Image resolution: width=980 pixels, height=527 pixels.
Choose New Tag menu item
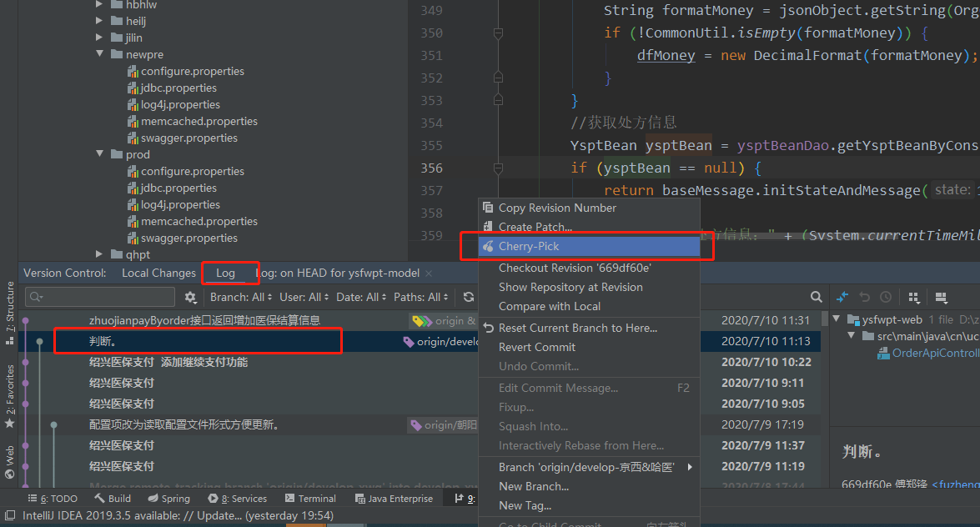(589, 506)
